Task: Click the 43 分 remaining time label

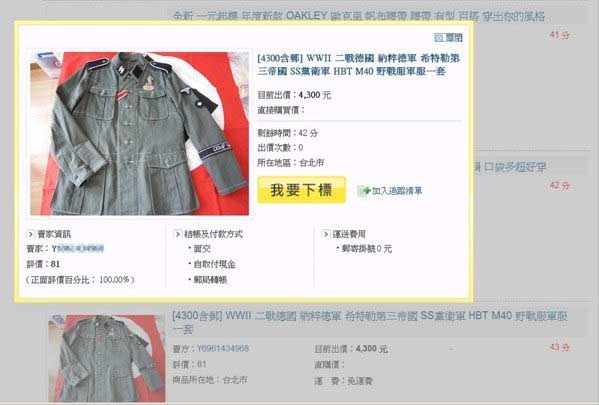Action: 560,347
